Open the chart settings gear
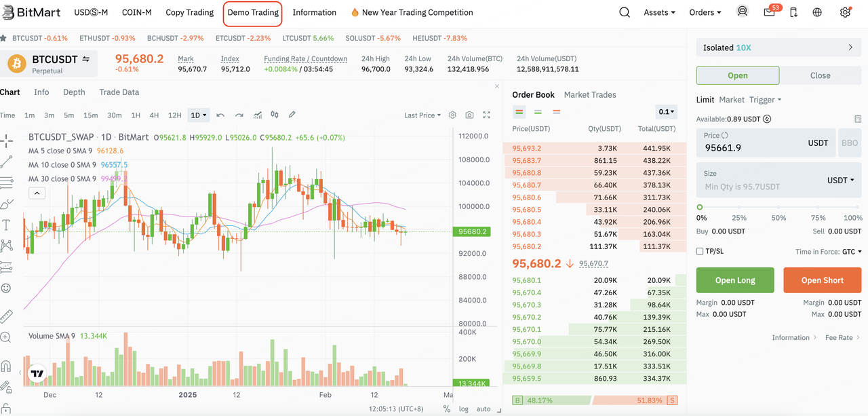 click(x=452, y=115)
